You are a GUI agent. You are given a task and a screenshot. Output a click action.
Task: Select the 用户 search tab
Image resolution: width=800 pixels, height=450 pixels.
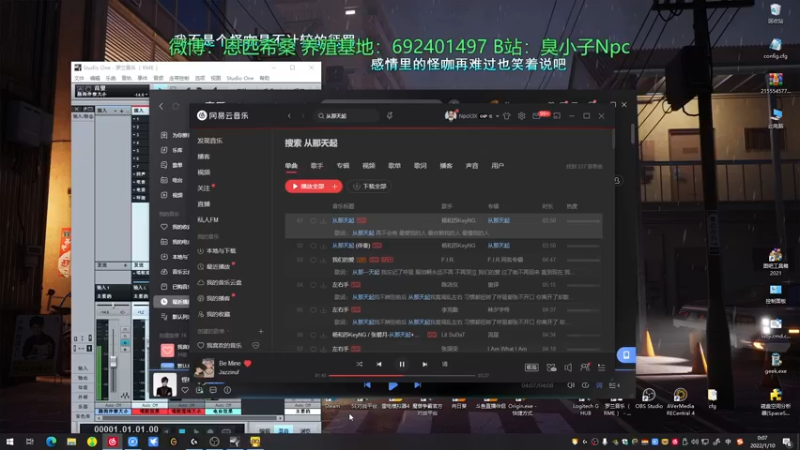click(x=497, y=166)
